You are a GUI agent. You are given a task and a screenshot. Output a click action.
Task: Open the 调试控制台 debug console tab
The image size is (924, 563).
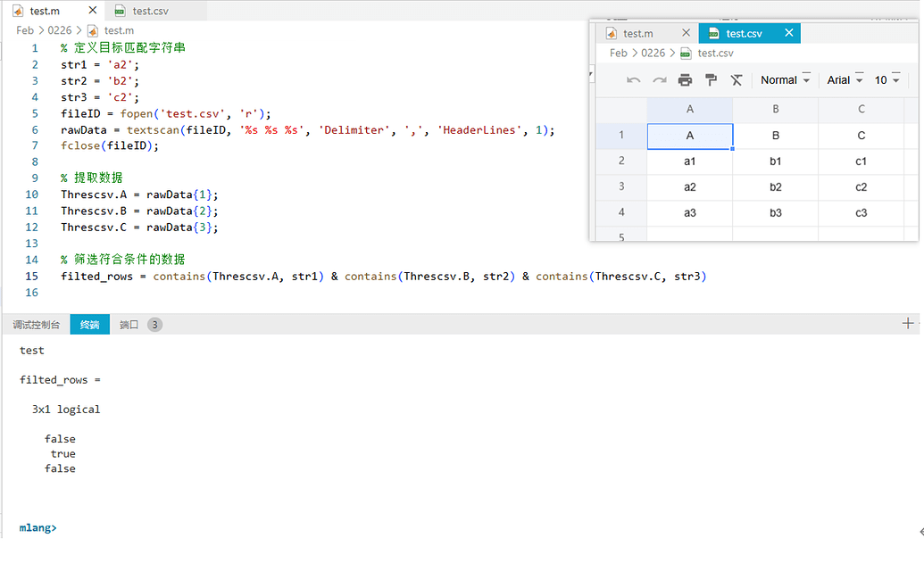pos(36,325)
